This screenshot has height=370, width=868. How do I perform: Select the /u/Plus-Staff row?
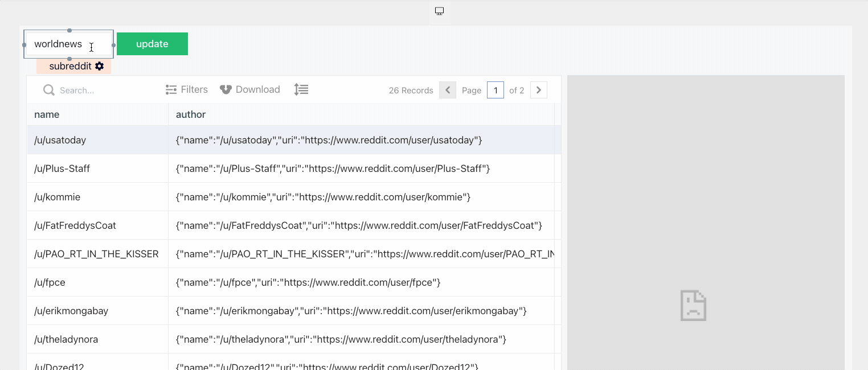click(x=62, y=168)
